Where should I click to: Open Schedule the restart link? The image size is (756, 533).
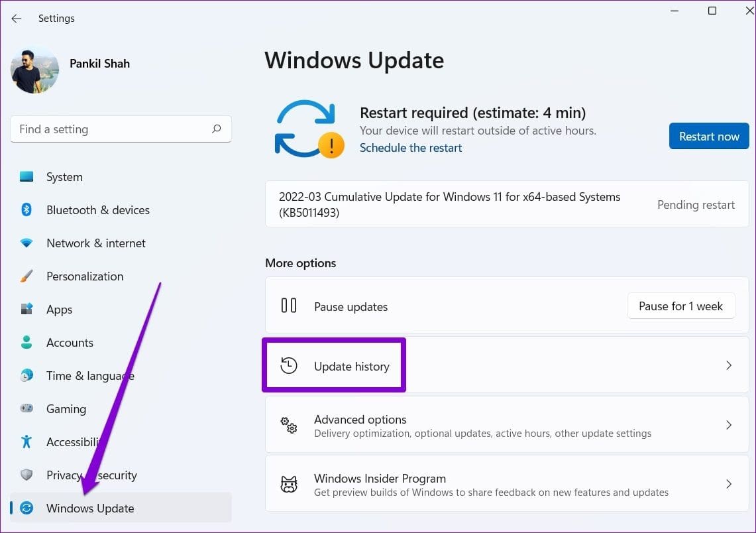click(x=410, y=148)
